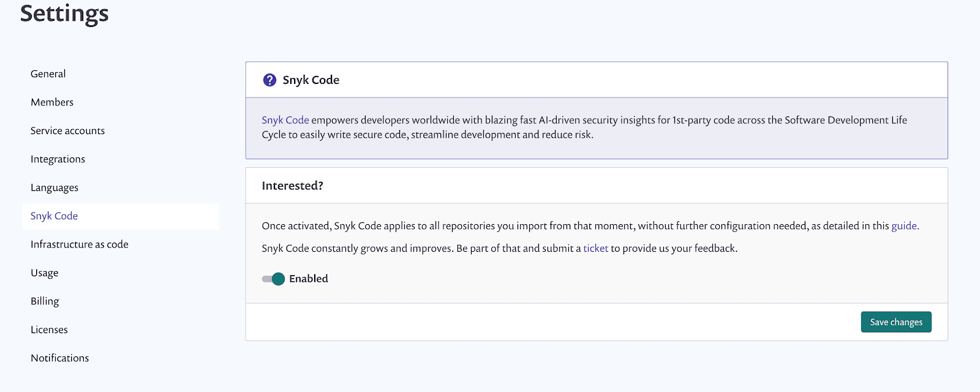This screenshot has height=392, width=980.
Task: Select Snyk Code in the sidebar
Action: tap(121, 216)
